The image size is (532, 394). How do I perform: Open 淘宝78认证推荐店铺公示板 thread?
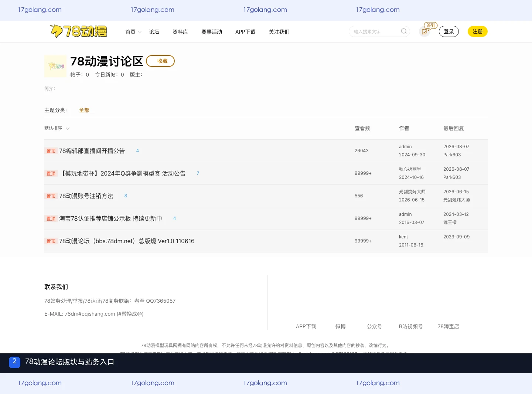coord(110,218)
